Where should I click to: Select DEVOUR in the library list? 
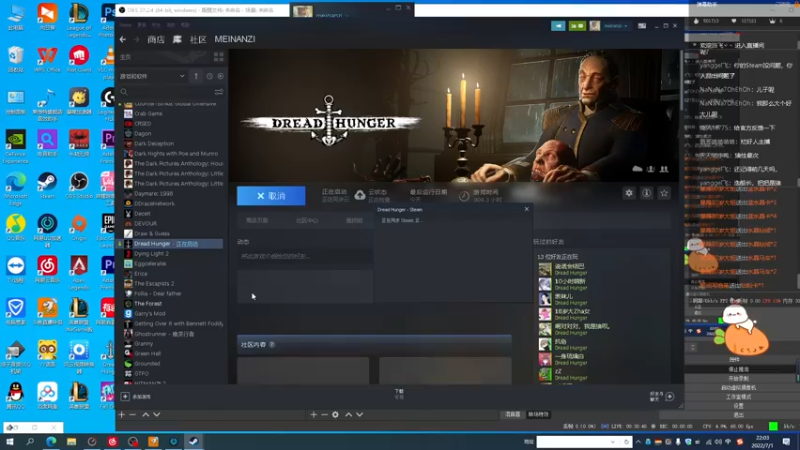(x=145, y=223)
